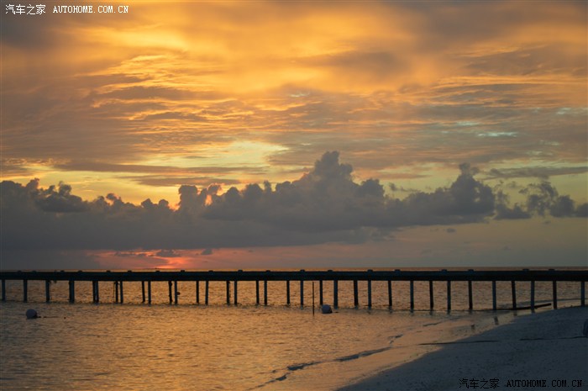Click the AUTOHOME.COM.CN text at top left
This screenshot has width=588, height=391.
click(x=91, y=9)
